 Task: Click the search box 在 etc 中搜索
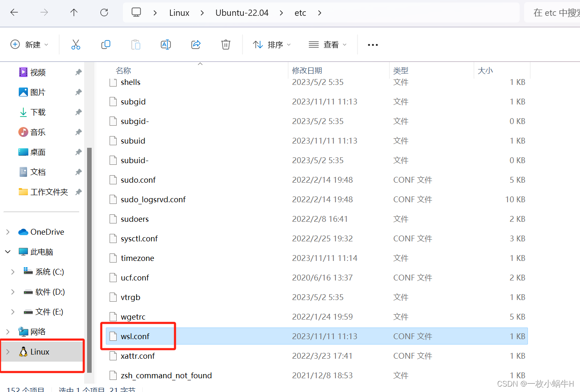click(552, 13)
